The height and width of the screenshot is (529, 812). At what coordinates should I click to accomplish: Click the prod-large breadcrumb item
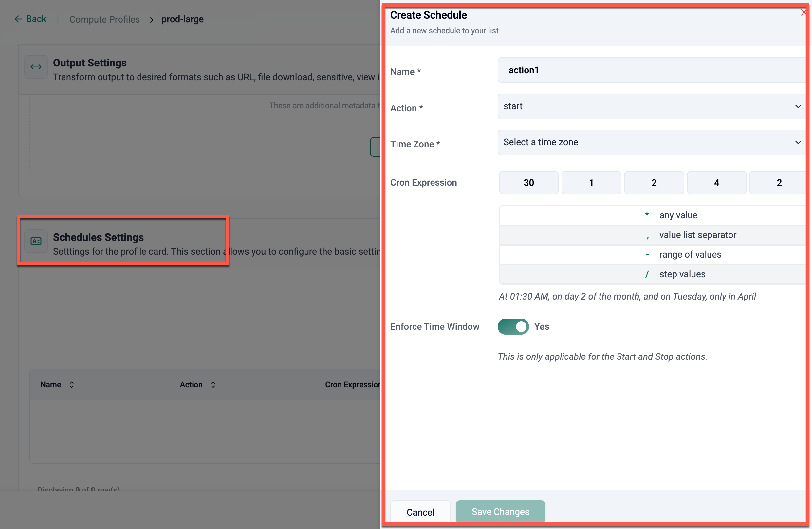coord(182,19)
